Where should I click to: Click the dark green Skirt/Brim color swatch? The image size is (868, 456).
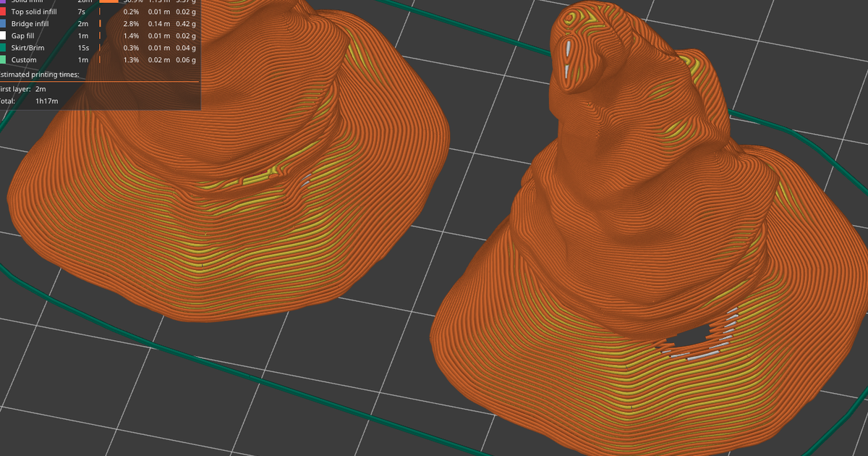coord(4,48)
